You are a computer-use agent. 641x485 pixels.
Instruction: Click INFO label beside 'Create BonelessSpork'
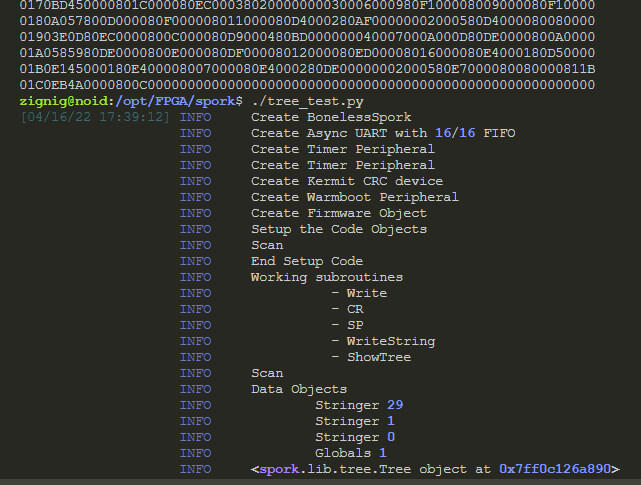pos(195,117)
